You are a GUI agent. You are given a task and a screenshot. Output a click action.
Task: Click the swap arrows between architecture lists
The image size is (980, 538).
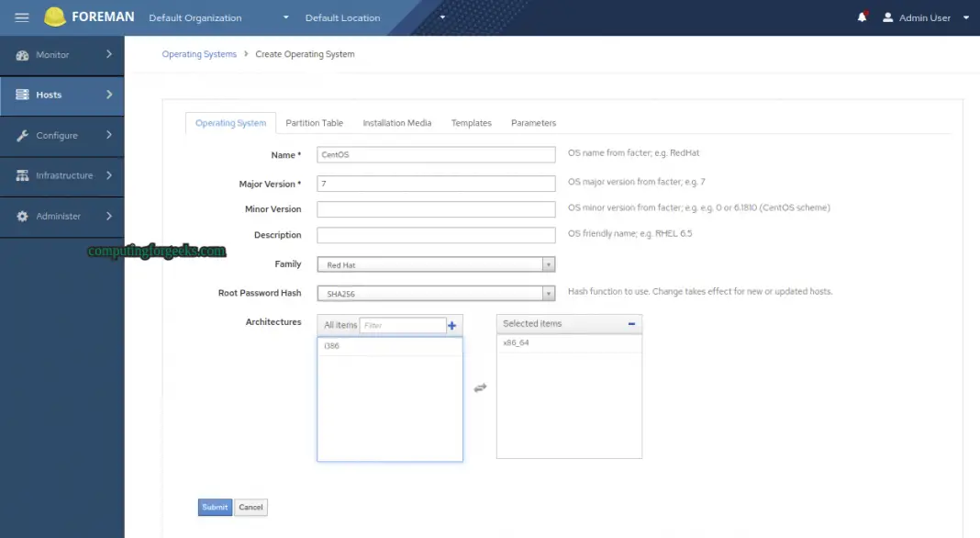point(480,387)
